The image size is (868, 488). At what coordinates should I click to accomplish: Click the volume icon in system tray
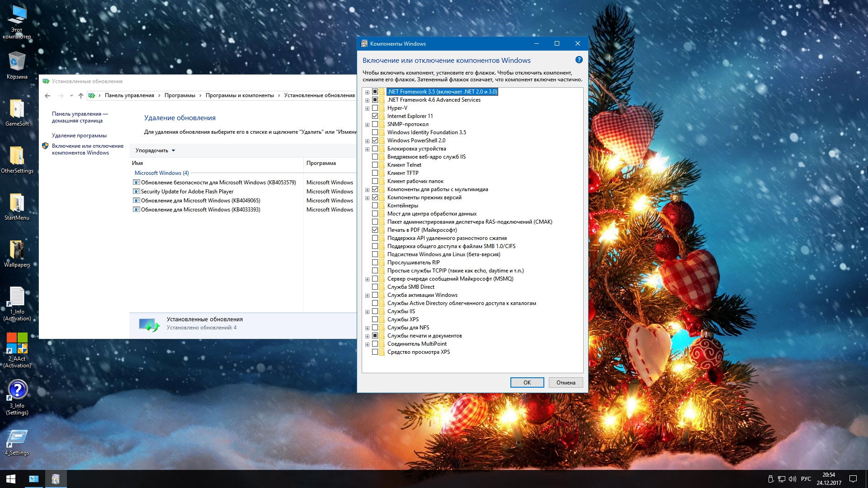(x=792, y=479)
